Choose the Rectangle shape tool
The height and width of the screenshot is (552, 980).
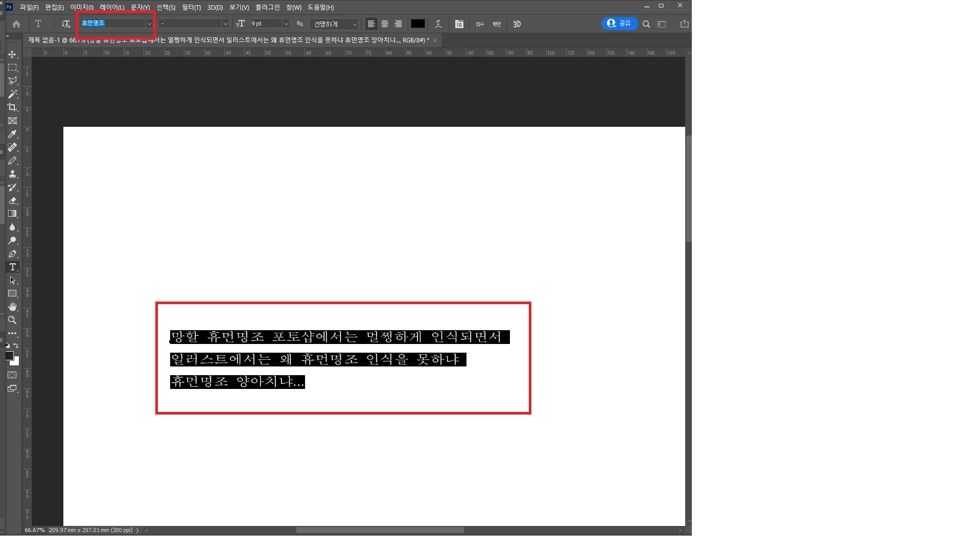pos(12,293)
